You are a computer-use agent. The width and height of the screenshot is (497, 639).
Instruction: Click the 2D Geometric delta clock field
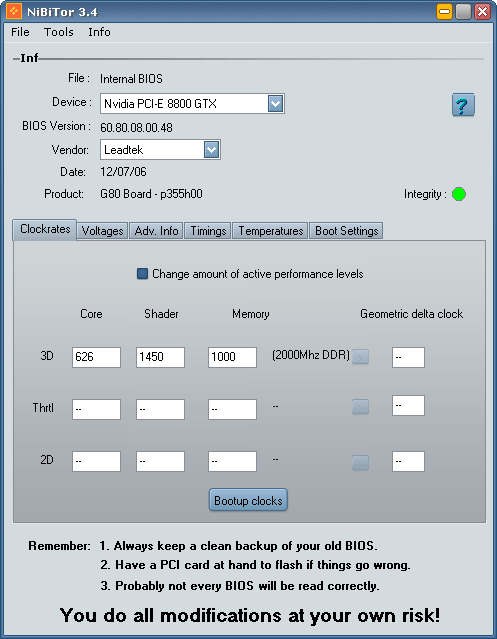point(409,461)
